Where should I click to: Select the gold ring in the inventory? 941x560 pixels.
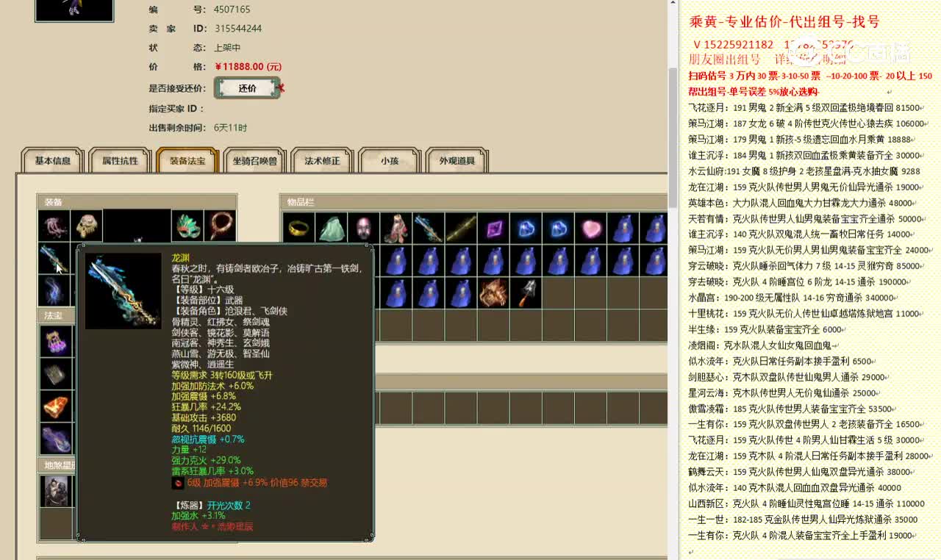coord(298,228)
